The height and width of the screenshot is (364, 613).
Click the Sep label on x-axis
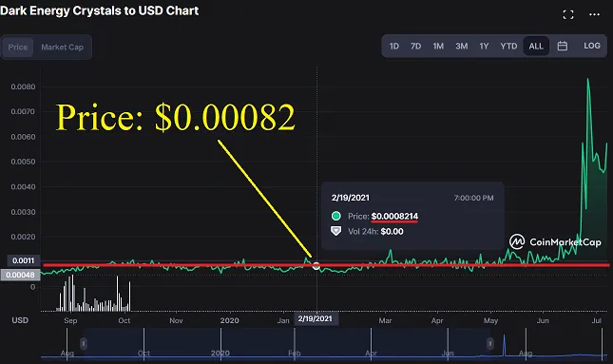tap(70, 320)
